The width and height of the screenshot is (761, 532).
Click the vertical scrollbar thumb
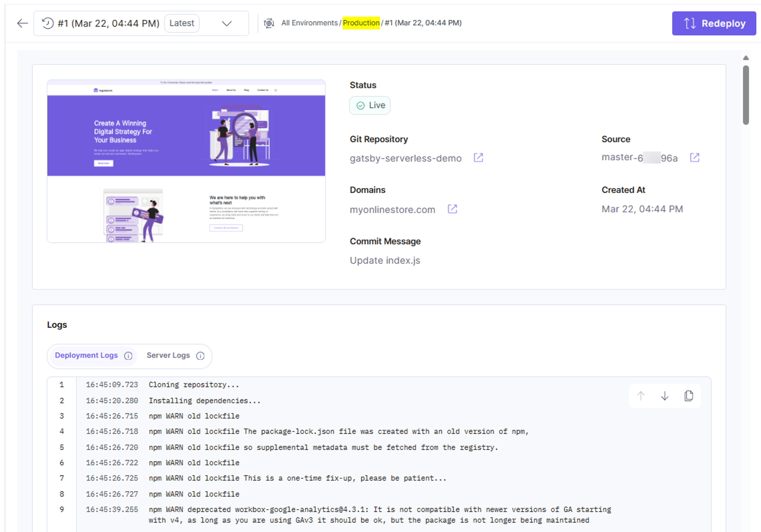(746, 95)
